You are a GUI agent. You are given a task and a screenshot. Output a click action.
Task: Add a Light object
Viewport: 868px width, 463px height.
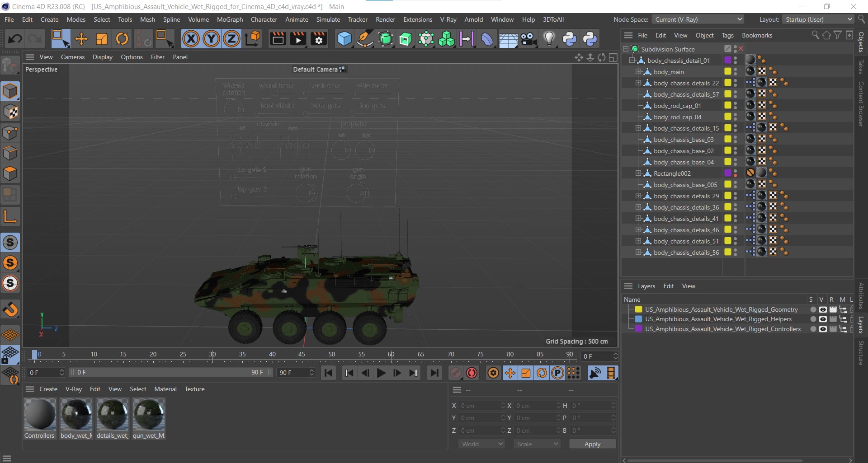pos(549,39)
